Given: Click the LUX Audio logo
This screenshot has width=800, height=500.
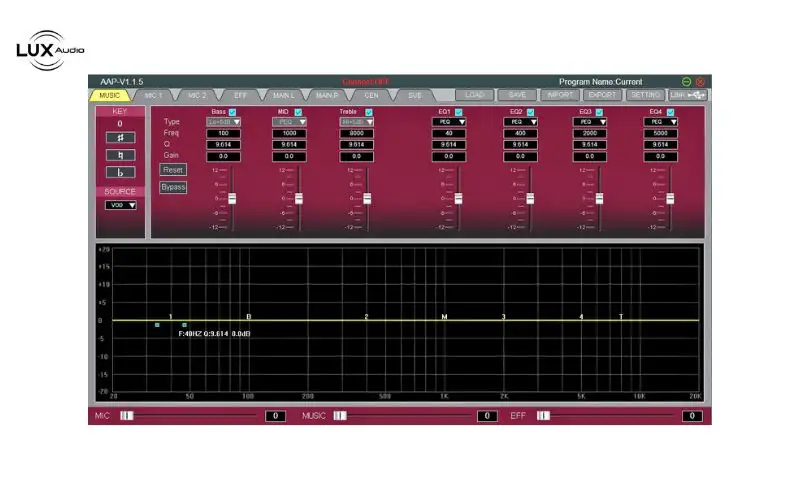Looking at the screenshot, I should click(x=50, y=50).
